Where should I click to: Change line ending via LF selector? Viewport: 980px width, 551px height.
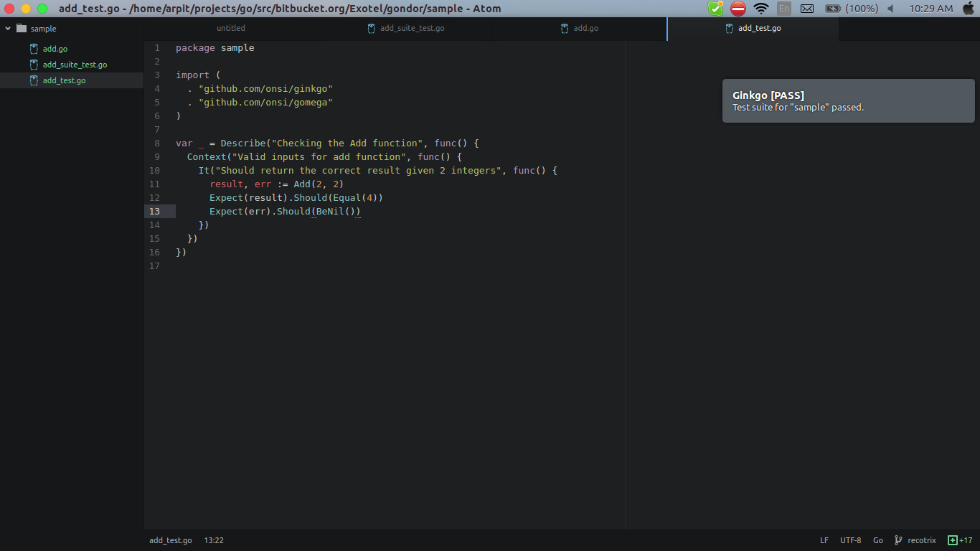tap(824, 540)
